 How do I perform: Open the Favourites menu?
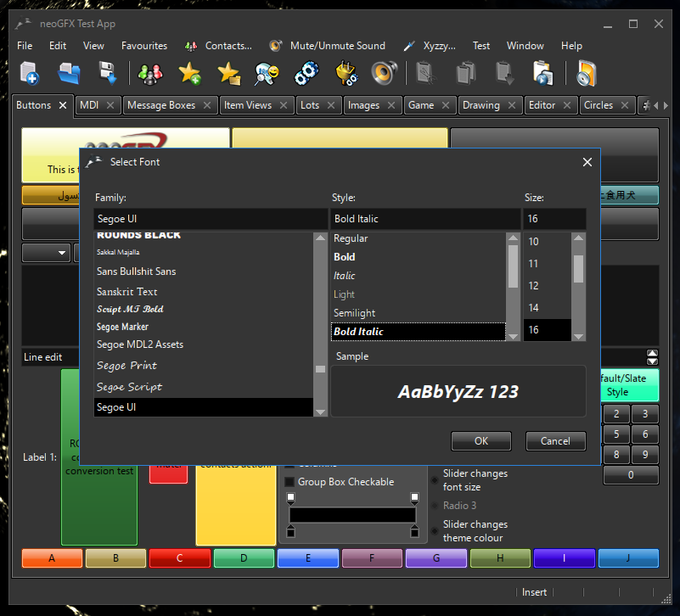tap(144, 46)
